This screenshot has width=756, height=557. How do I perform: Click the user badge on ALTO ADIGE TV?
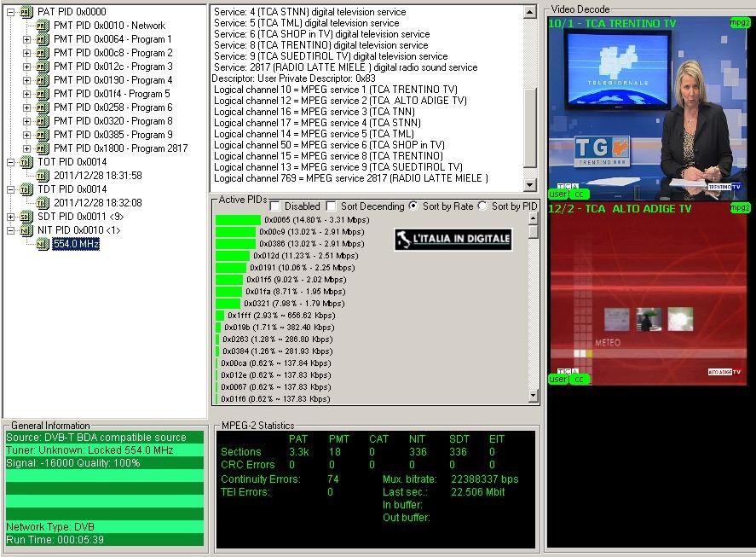(x=558, y=379)
